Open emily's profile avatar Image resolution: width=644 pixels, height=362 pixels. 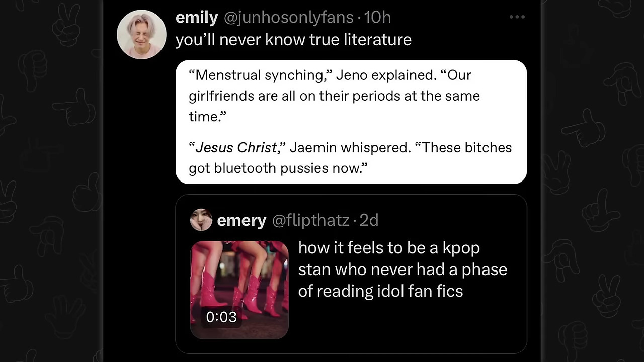point(141,34)
